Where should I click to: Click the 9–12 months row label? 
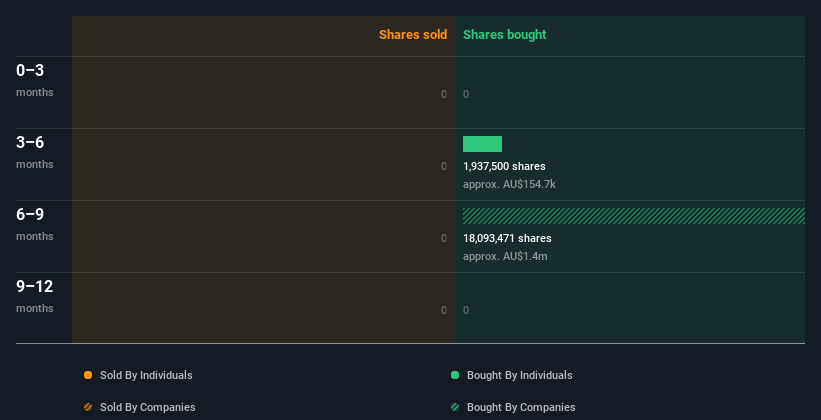35,296
